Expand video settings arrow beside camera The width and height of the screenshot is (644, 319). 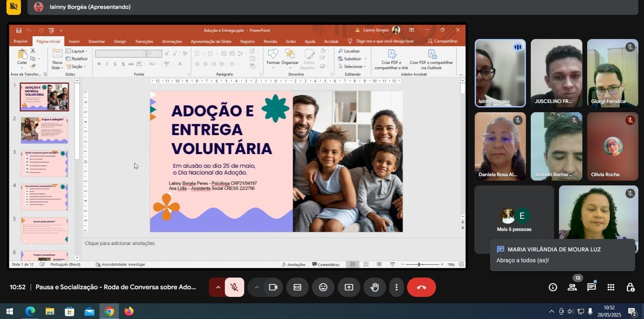tap(256, 287)
